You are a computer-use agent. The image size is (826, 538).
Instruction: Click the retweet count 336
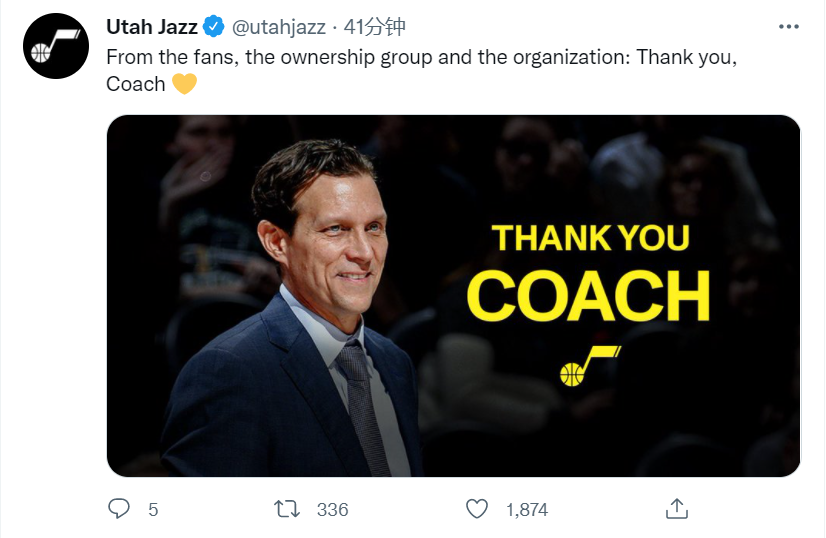(332, 510)
